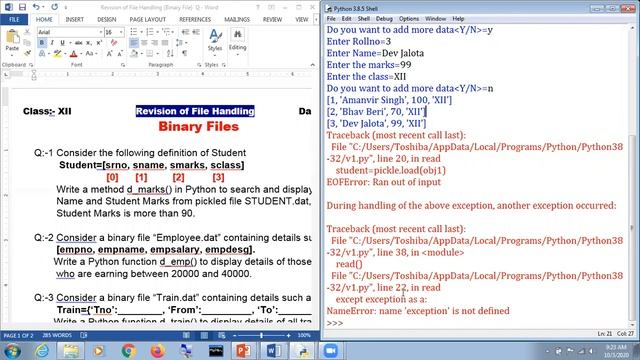
Task: Open the Options menu in Python Shell
Action: click(409, 19)
